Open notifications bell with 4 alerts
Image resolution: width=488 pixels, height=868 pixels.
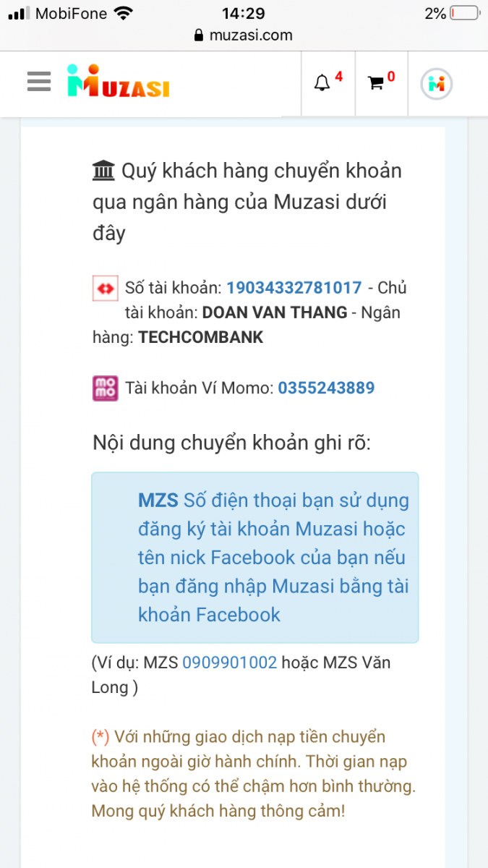pyautogui.click(x=322, y=83)
